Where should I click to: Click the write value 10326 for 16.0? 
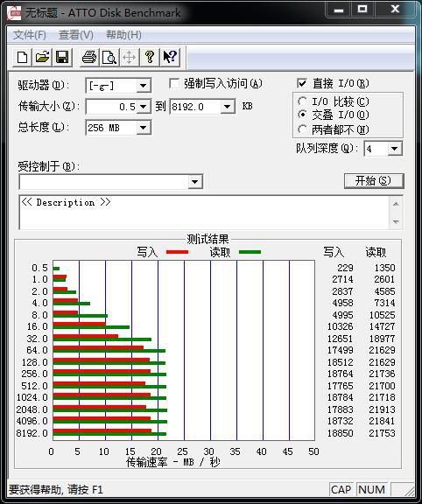pos(341,326)
